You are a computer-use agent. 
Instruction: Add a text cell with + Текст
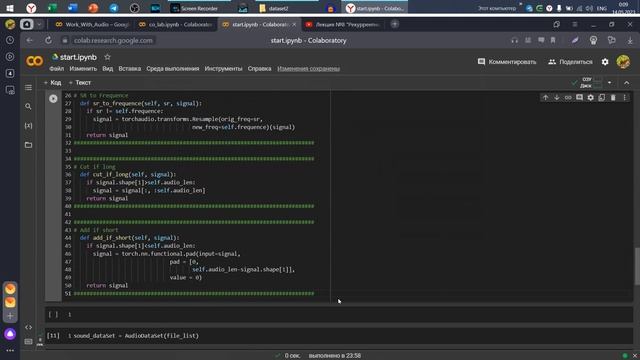click(80, 82)
